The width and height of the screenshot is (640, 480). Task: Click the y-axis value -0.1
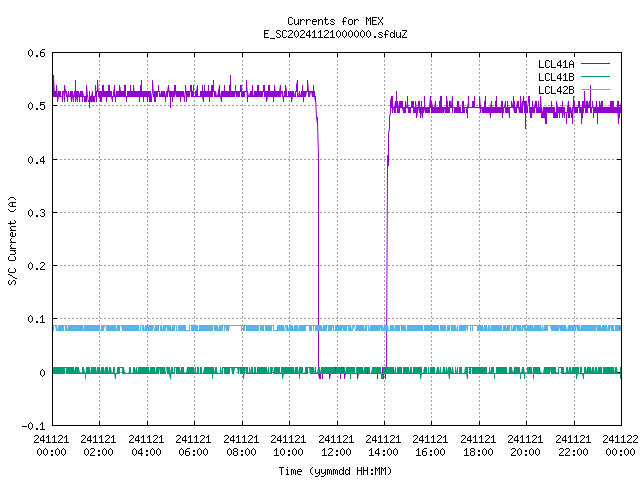tap(33, 426)
